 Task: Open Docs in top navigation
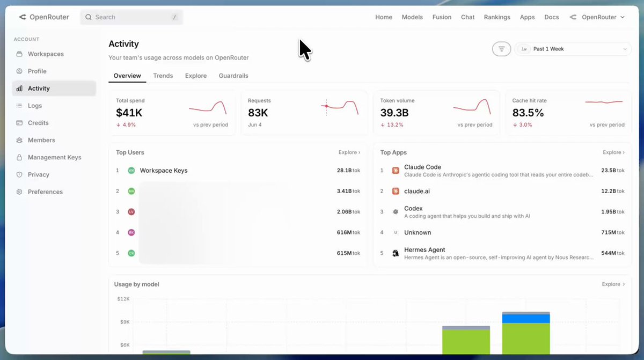pyautogui.click(x=552, y=17)
